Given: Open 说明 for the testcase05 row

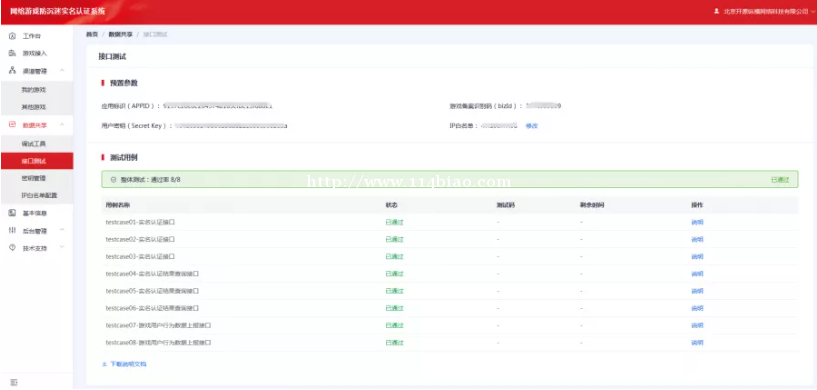Looking at the screenshot, I should click(697, 291).
